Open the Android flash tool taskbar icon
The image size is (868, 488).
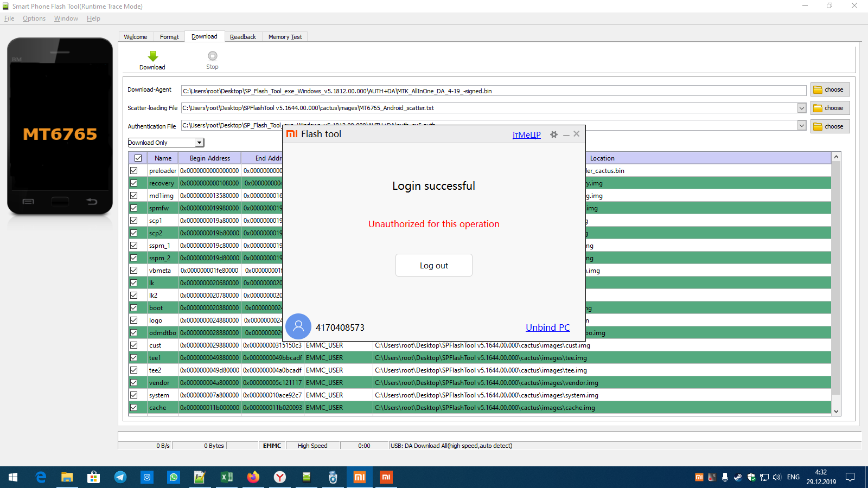[x=307, y=477]
